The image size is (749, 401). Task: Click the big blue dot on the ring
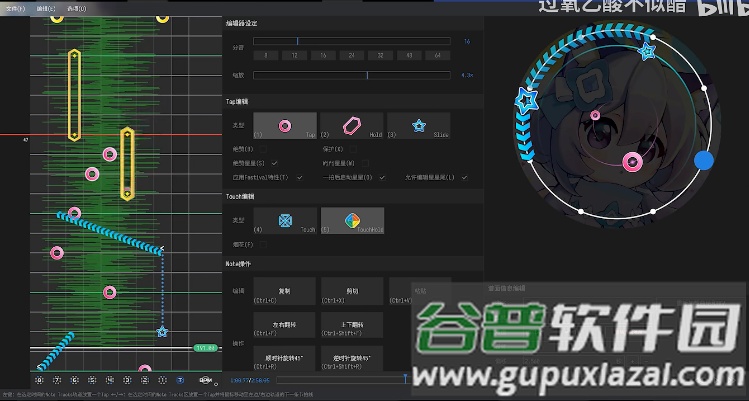704,160
